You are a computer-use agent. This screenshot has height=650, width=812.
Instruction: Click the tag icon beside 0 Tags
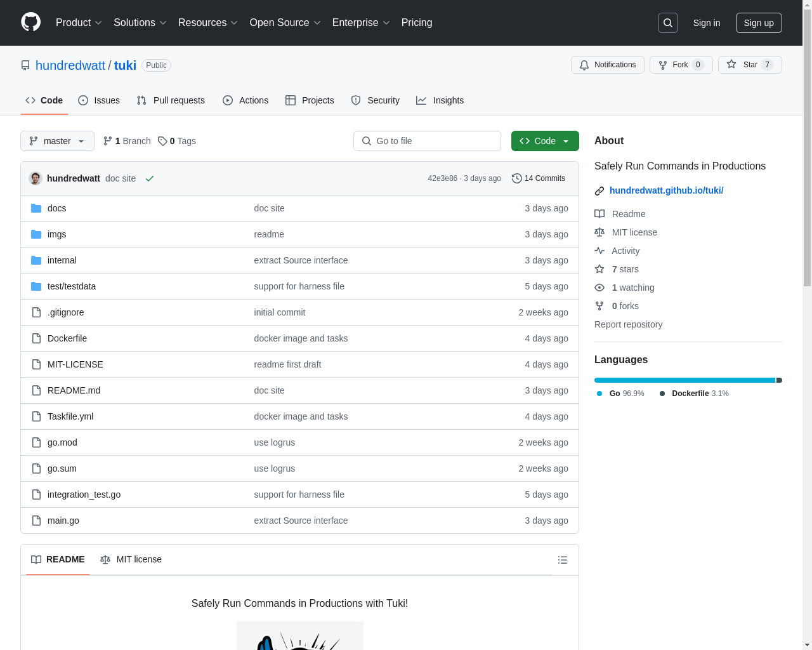point(162,141)
